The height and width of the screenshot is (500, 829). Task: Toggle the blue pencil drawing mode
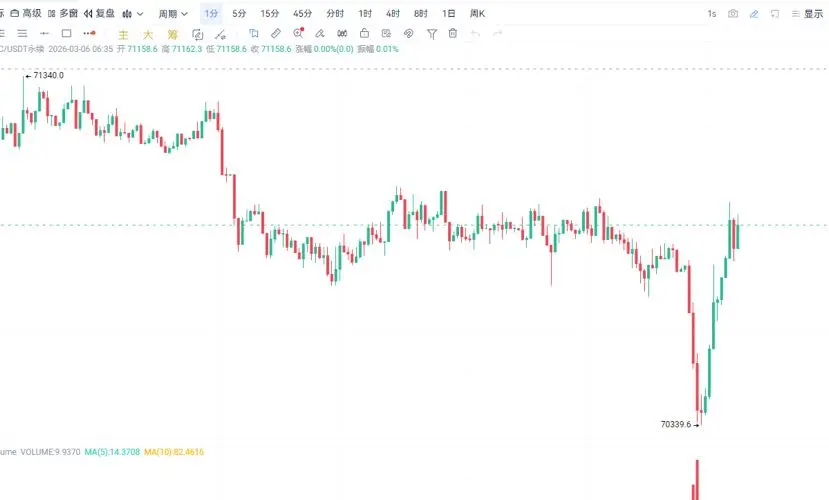[x=754, y=14]
